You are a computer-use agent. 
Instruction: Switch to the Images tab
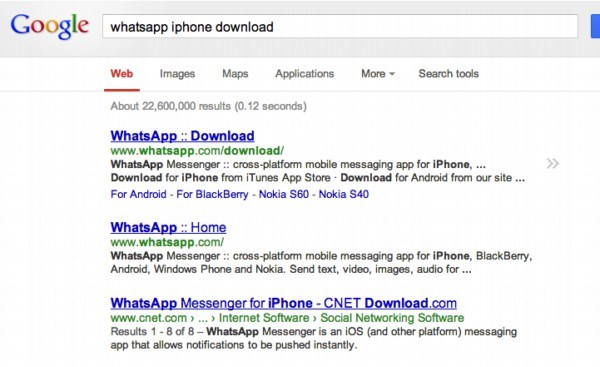pos(177,73)
